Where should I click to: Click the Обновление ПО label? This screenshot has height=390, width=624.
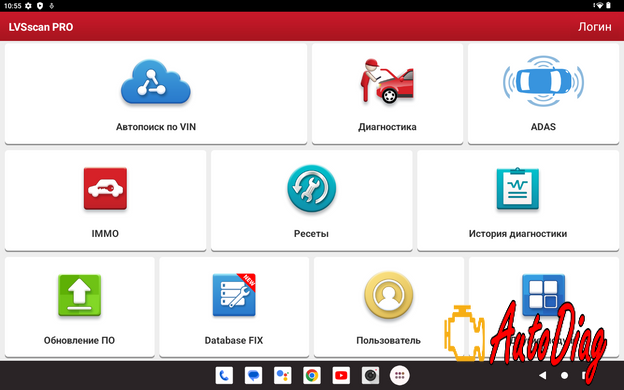point(79,340)
